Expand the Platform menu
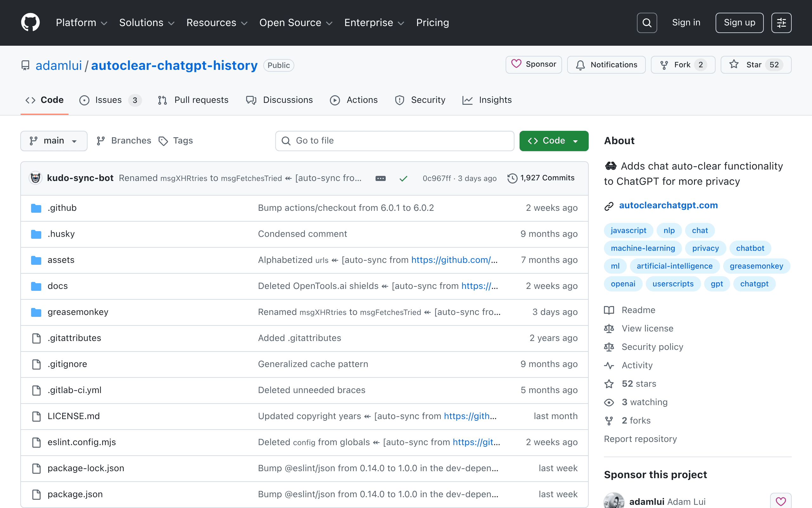This screenshot has height=508, width=812. pos(81,23)
